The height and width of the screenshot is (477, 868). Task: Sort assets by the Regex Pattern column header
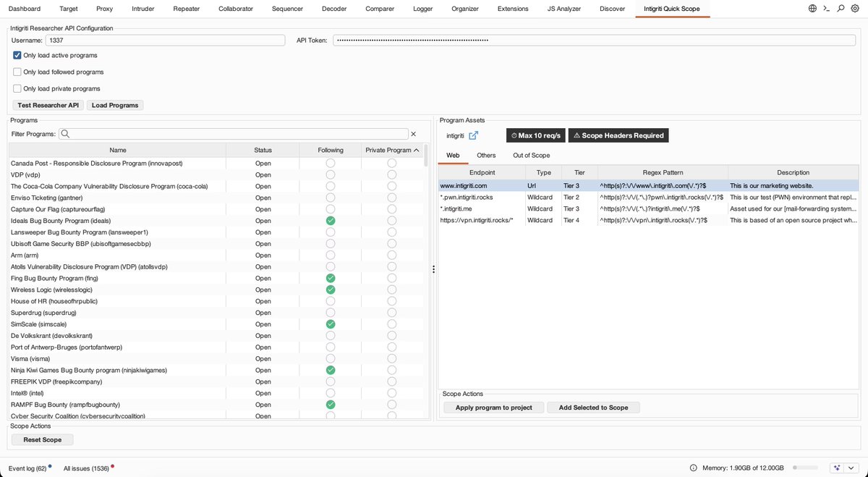click(x=662, y=172)
